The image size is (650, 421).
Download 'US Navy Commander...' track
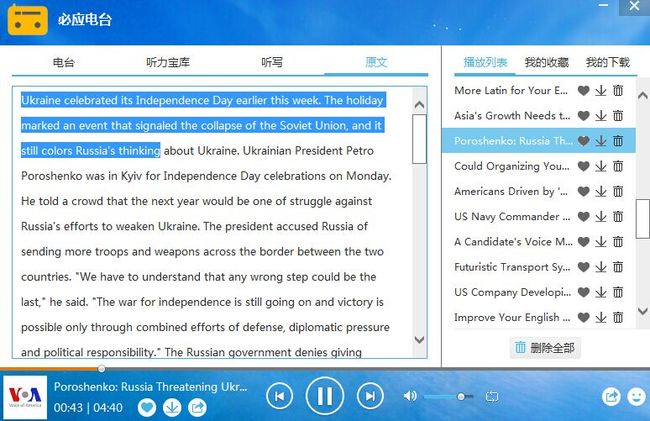pos(601,216)
